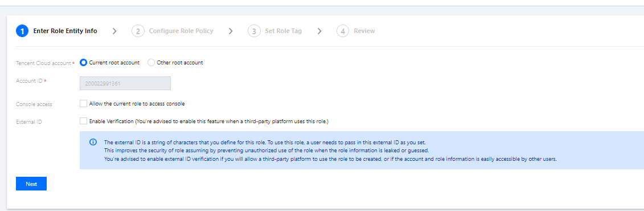Click the blue info icon in the notice
The height and width of the screenshot is (211, 644).
93,143
